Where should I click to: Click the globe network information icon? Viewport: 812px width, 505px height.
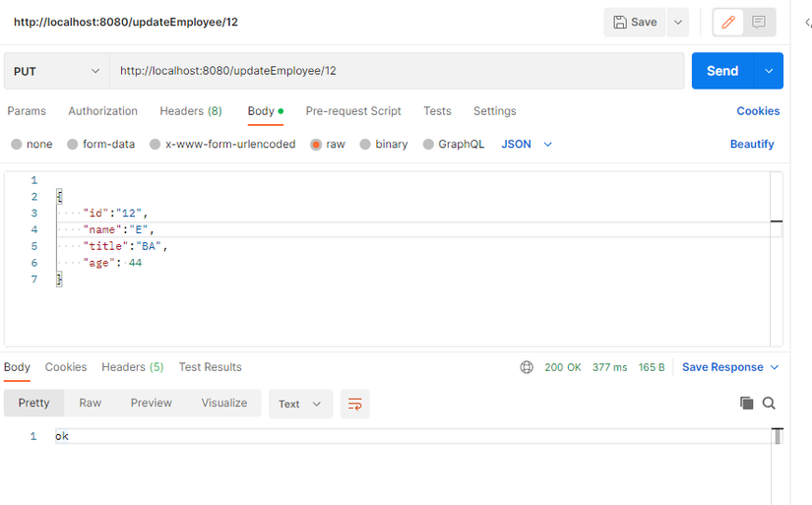(527, 367)
